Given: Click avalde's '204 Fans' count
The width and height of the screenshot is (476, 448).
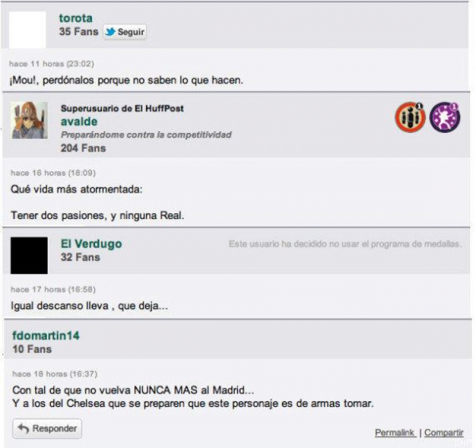Looking at the screenshot, I should (x=83, y=148).
